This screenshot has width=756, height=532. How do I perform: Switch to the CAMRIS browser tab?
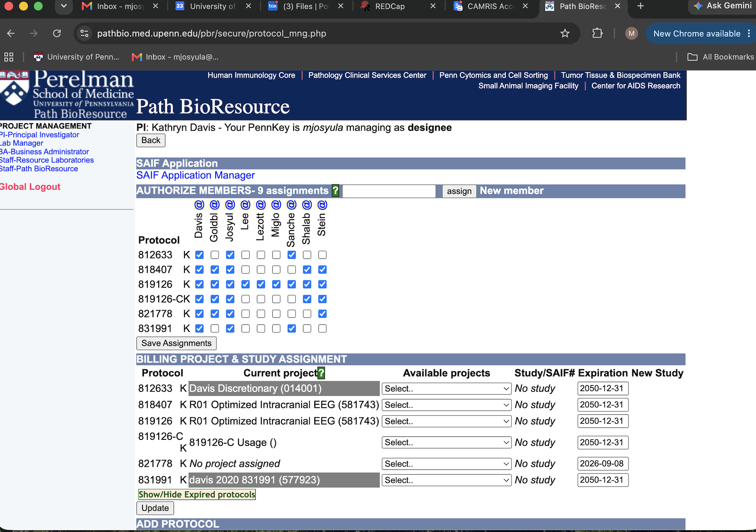[x=490, y=6]
